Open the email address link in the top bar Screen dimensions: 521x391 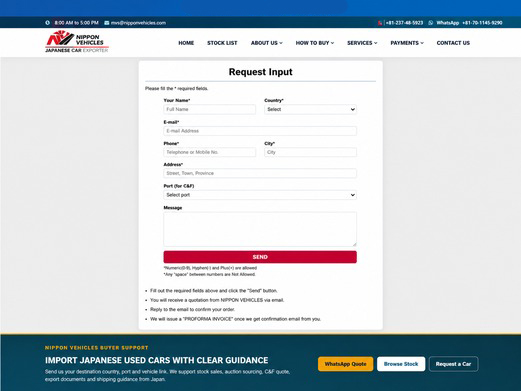138,23
